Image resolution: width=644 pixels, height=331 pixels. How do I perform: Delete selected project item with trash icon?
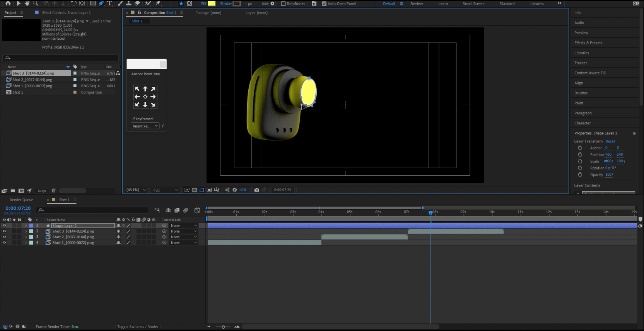click(x=54, y=190)
